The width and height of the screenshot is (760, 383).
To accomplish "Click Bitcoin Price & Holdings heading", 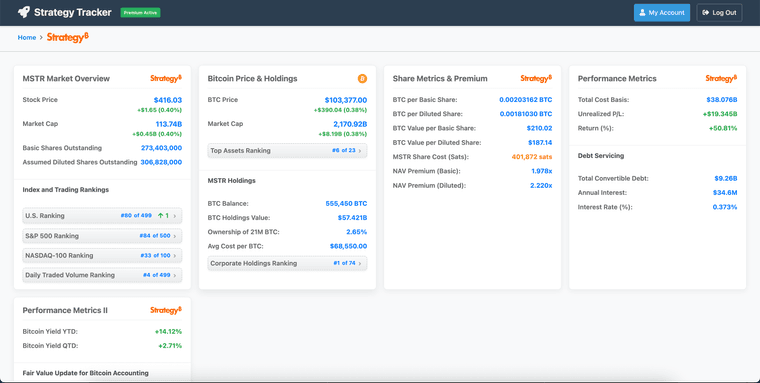I will (253, 79).
